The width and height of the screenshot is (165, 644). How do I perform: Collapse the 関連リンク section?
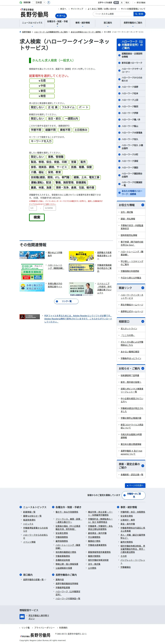[x=143, y=288]
